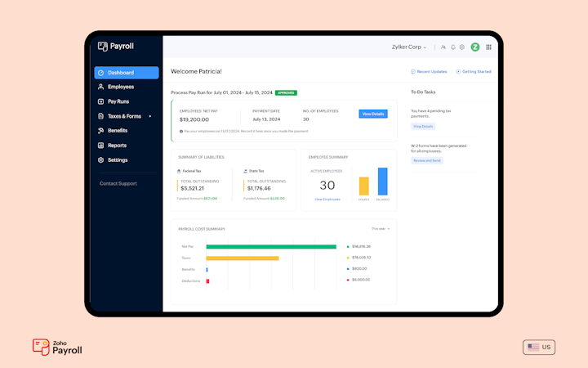This screenshot has height=368, width=588.
Task: Click the Reports icon in sidebar
Action: click(x=101, y=146)
